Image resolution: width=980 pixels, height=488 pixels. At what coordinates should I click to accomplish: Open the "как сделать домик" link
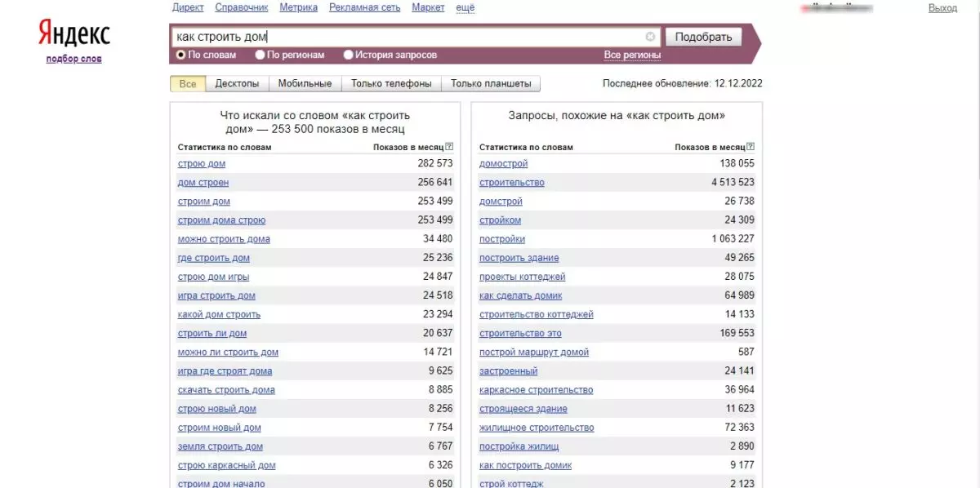click(x=521, y=295)
